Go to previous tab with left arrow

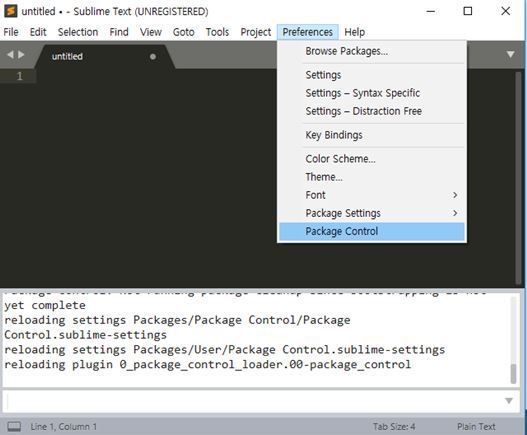(10, 54)
